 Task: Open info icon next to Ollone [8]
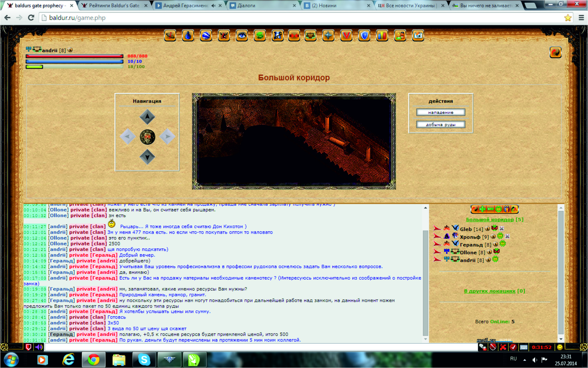(x=489, y=252)
